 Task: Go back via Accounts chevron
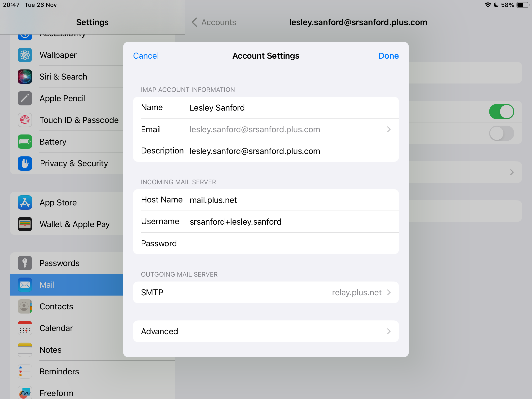pos(194,22)
